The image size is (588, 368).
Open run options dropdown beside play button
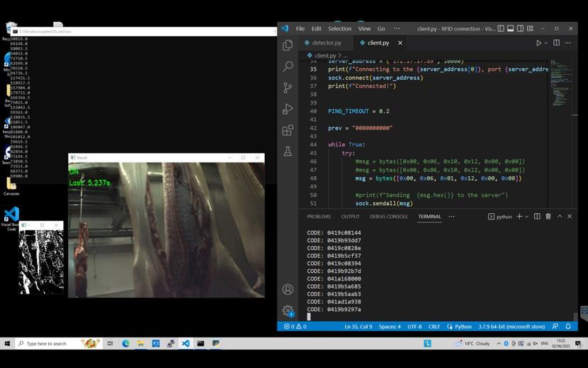[x=546, y=43]
